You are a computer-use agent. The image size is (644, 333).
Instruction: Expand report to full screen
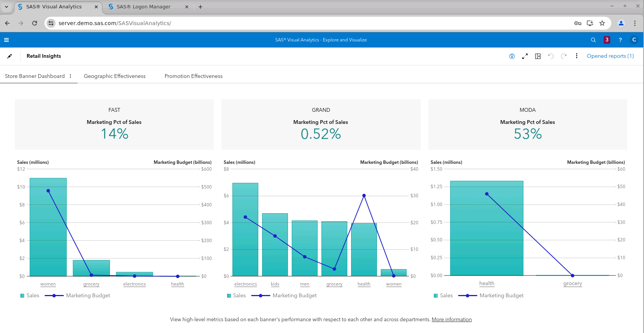coord(525,56)
